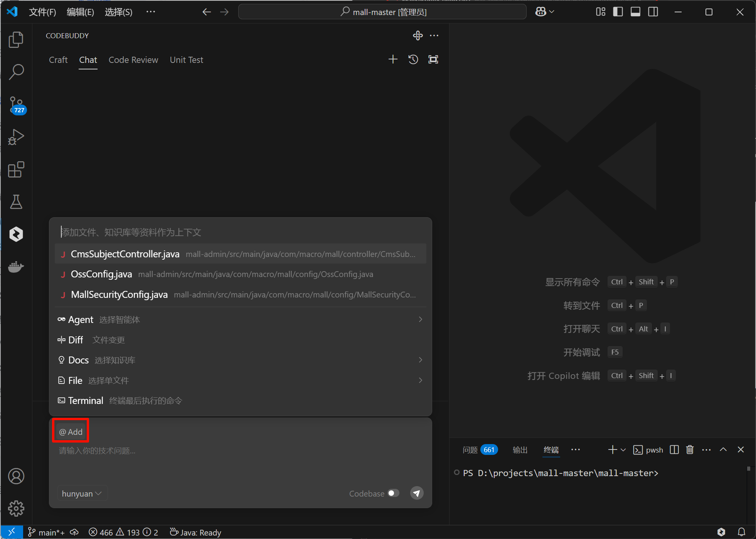Screen dimensions: 756x539
Task: Click the Java: Ready status item
Action: (195, 532)
